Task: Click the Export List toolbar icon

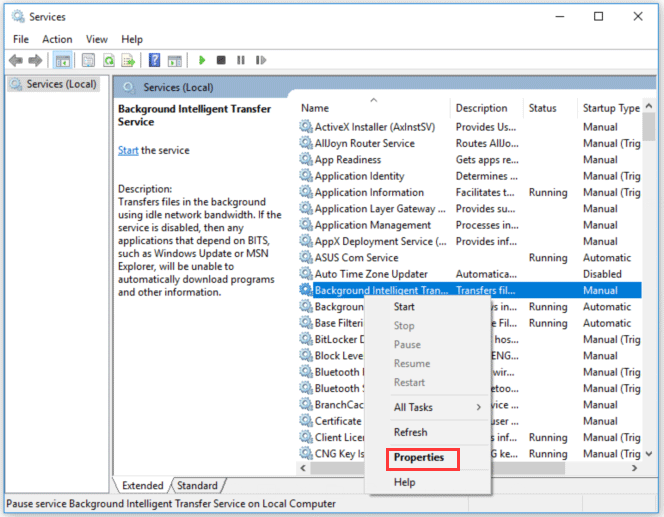Action: [x=128, y=61]
